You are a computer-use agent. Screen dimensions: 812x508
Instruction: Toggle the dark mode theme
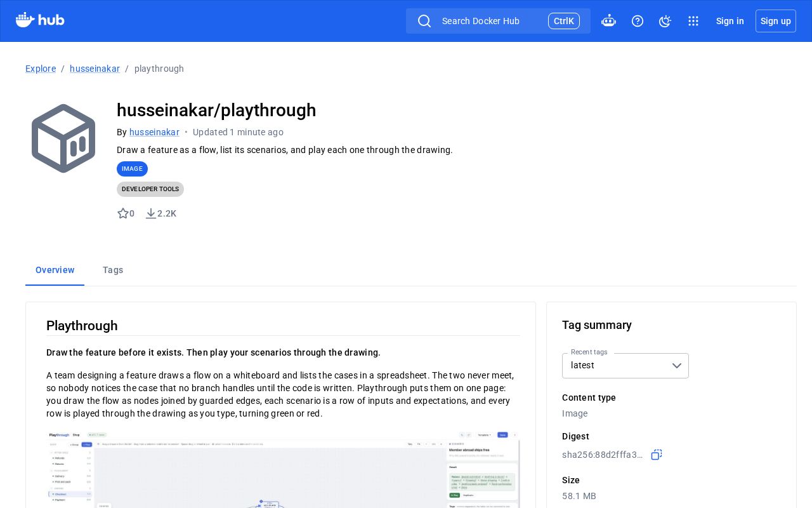pos(665,21)
